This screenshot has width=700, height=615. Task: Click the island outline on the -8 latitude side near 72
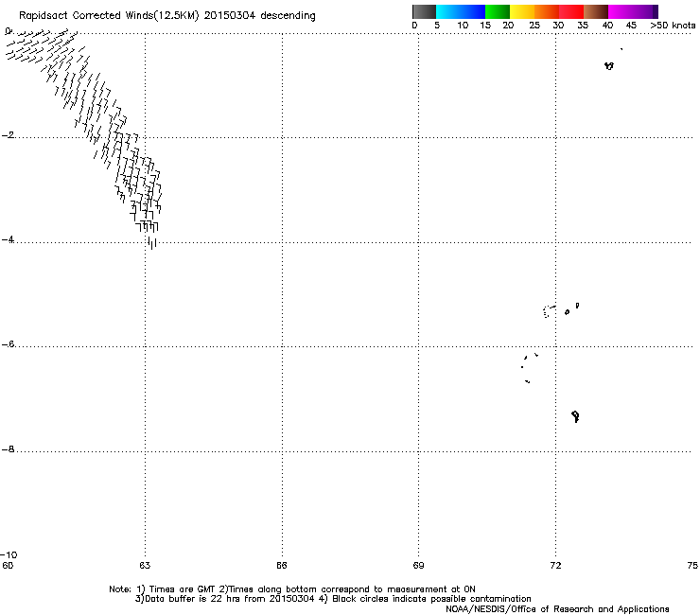point(575,416)
